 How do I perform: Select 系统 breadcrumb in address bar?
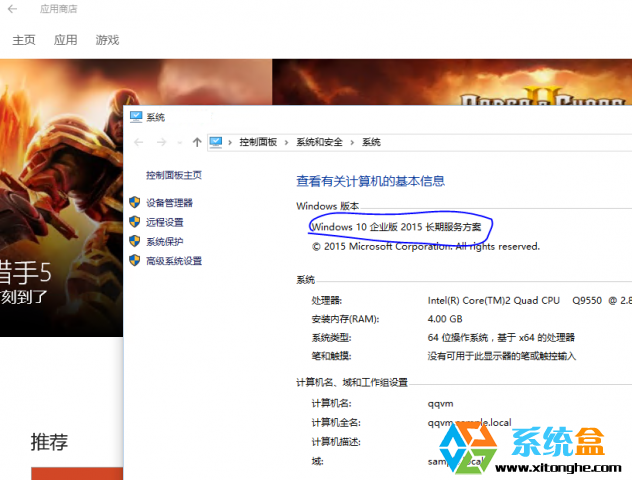371,142
